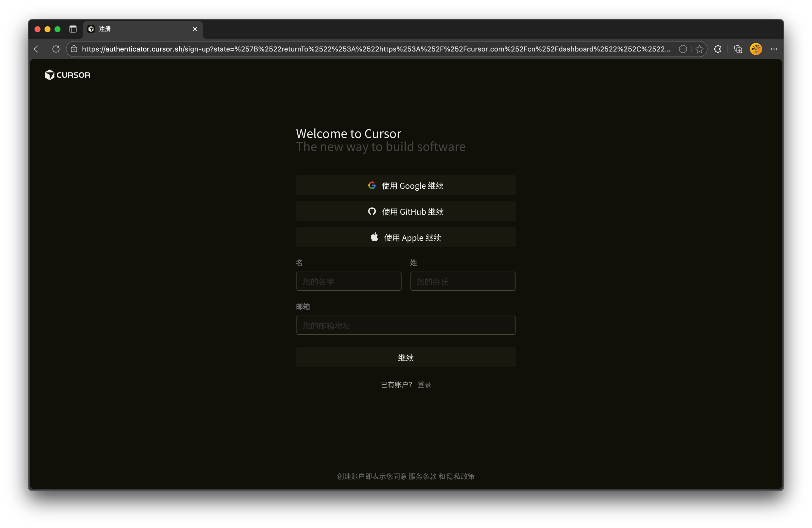This screenshot has width=812, height=528.
Task: Click the site info lock icon
Action: pyautogui.click(x=74, y=49)
